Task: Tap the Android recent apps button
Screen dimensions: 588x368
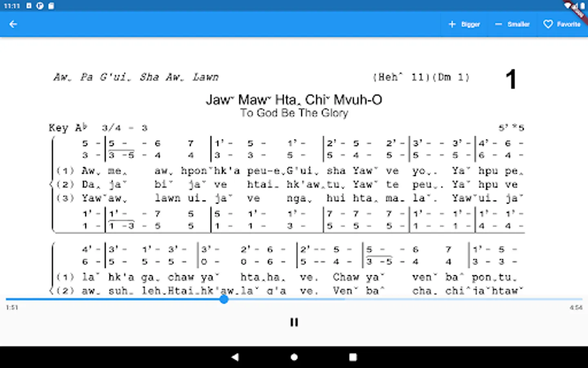Action: [x=353, y=357]
